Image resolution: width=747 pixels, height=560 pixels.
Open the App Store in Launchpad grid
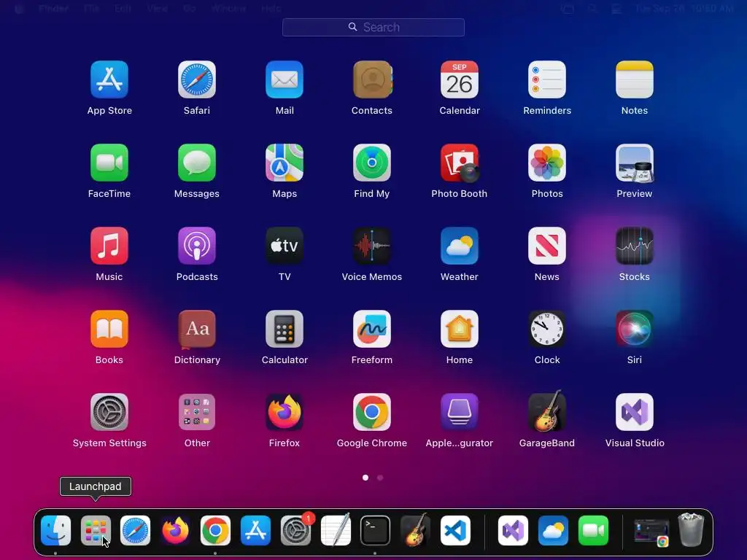[x=109, y=79]
